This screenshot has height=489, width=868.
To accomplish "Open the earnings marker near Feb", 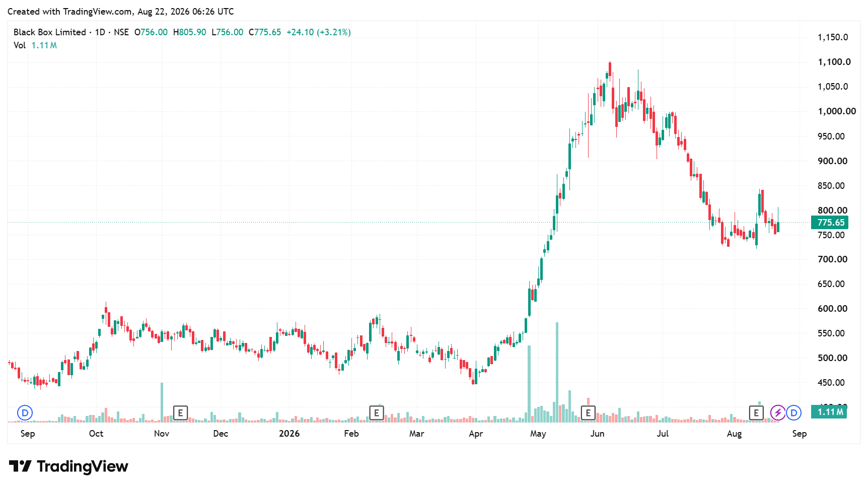I will click(x=377, y=413).
